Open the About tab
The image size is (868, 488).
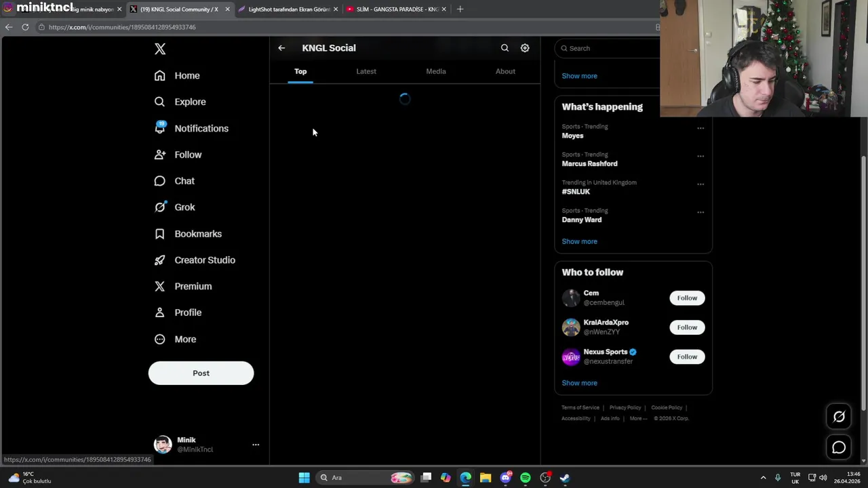(x=505, y=71)
